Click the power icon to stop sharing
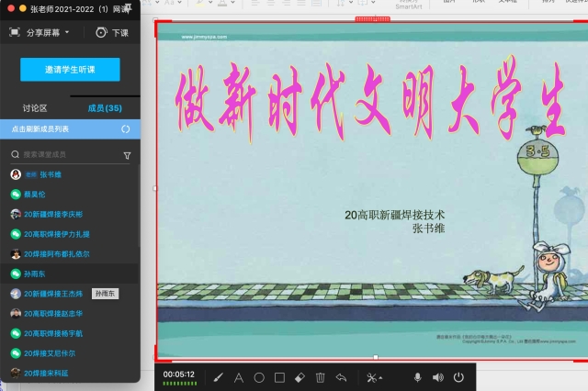 pyautogui.click(x=458, y=376)
